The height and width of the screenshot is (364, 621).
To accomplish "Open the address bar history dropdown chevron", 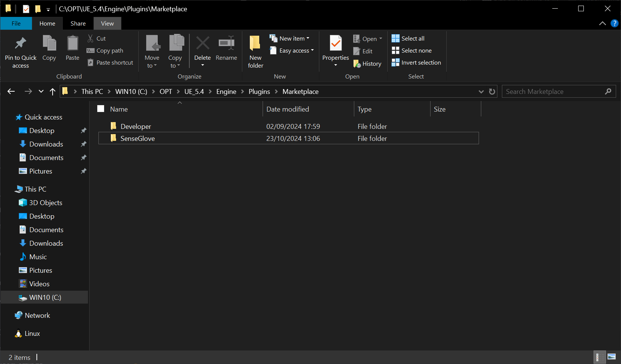I will click(x=481, y=91).
